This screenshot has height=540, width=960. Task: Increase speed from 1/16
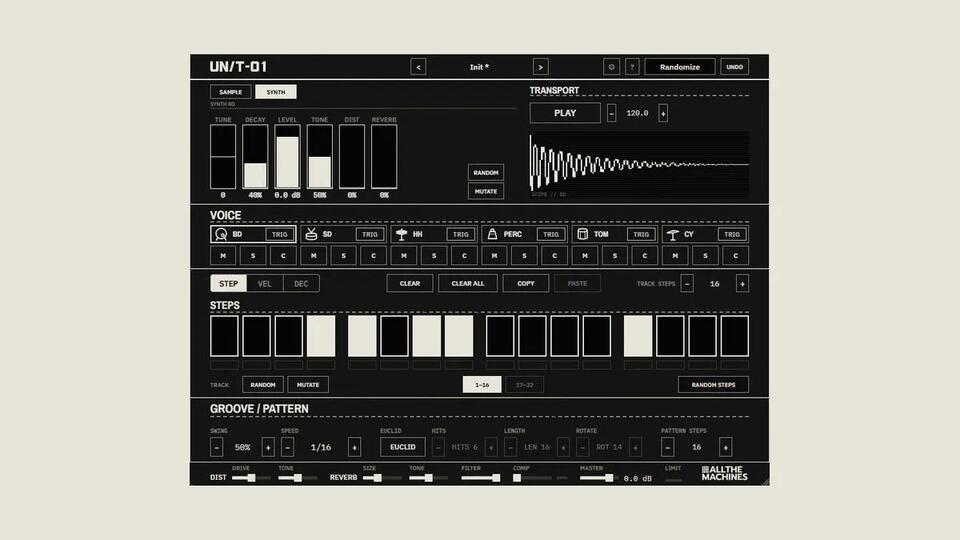pyautogui.click(x=354, y=447)
